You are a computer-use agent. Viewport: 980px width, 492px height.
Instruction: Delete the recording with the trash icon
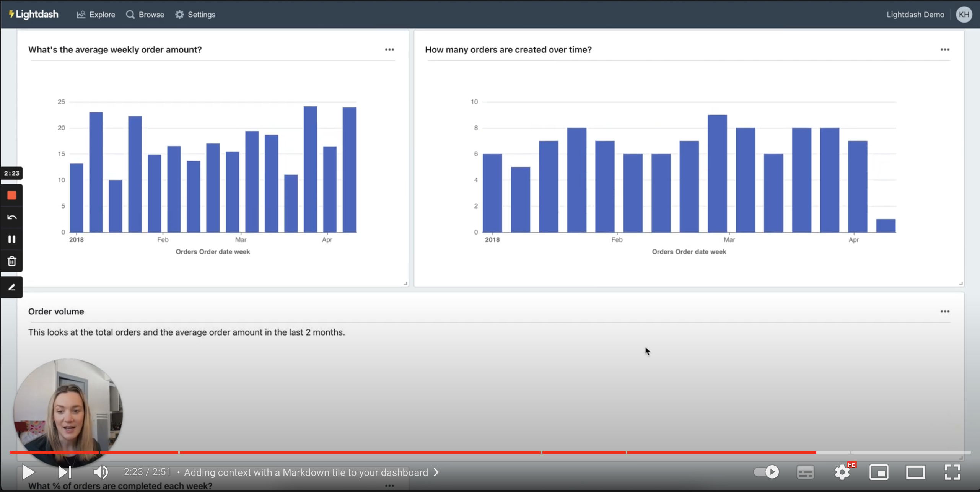point(11,261)
